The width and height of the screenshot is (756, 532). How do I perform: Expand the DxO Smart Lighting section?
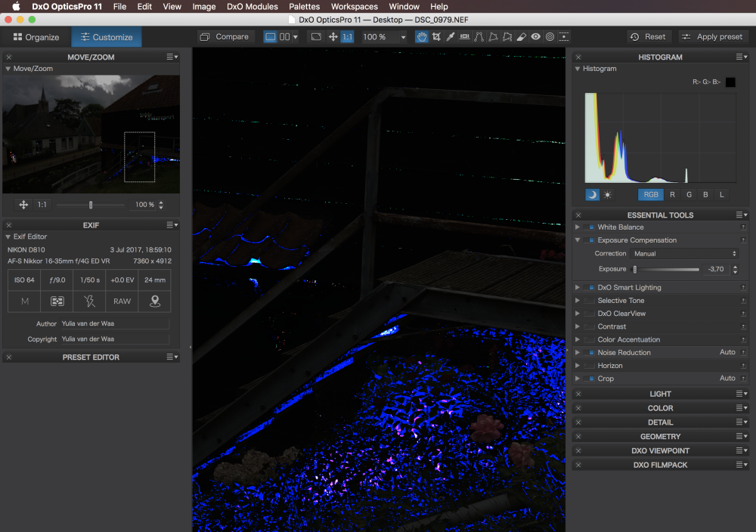point(577,287)
